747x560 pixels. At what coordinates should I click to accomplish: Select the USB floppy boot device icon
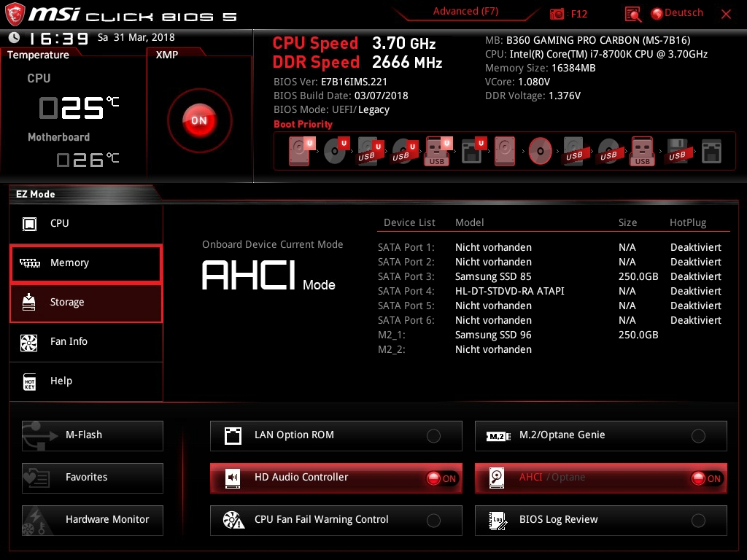point(678,152)
